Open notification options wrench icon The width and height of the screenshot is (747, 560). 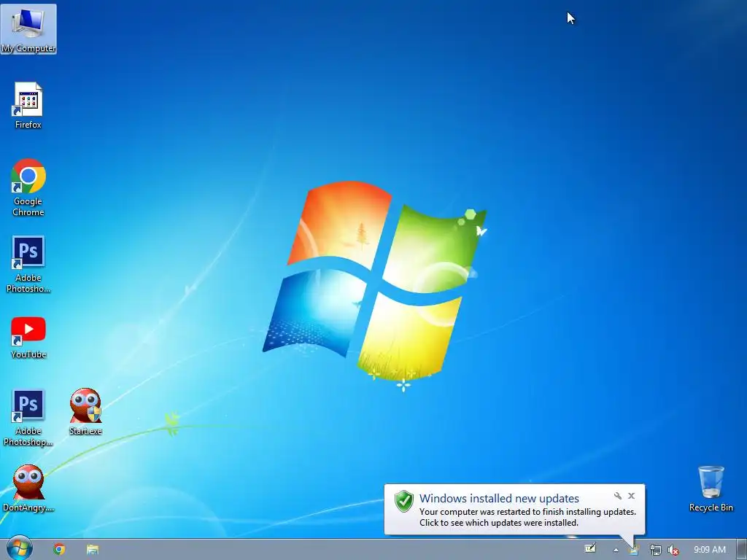[618, 496]
